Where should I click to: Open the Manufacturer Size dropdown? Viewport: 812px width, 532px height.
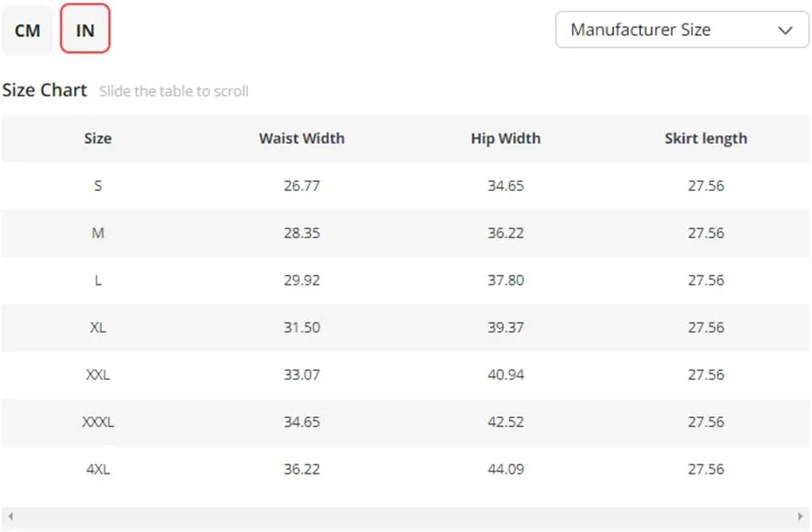pyautogui.click(x=682, y=29)
